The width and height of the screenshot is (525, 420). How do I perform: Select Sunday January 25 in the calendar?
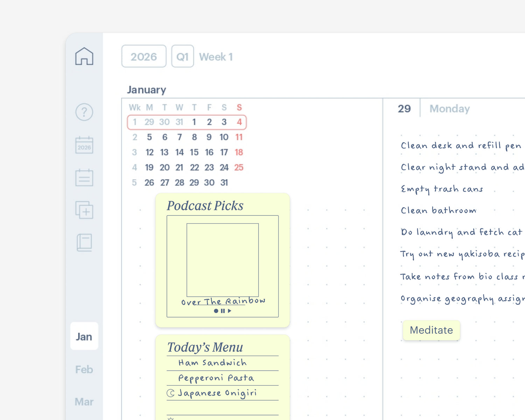tap(239, 167)
